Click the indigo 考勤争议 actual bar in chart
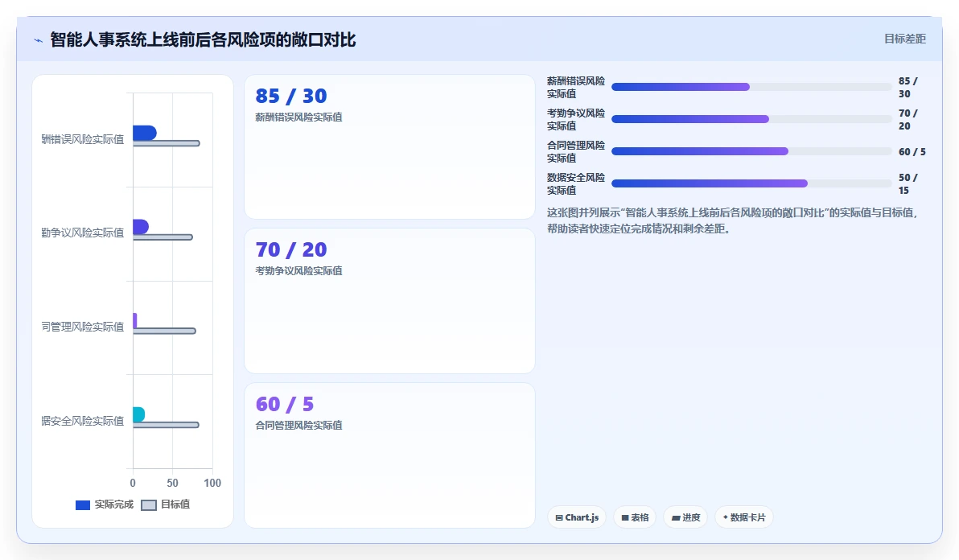The image size is (959, 560). pyautogui.click(x=141, y=226)
